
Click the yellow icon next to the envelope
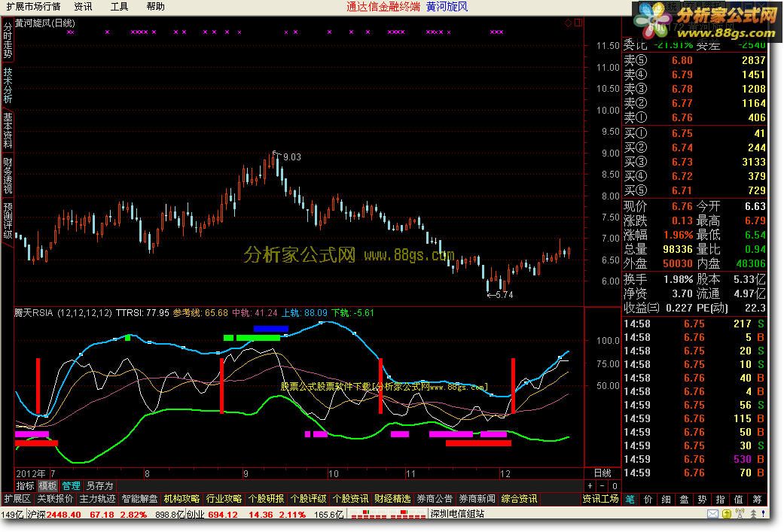click(727, 513)
